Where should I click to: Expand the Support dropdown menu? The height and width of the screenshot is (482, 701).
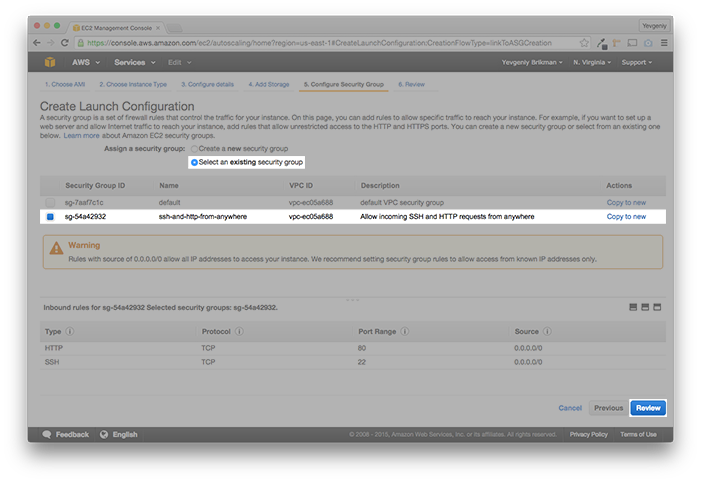tap(637, 62)
